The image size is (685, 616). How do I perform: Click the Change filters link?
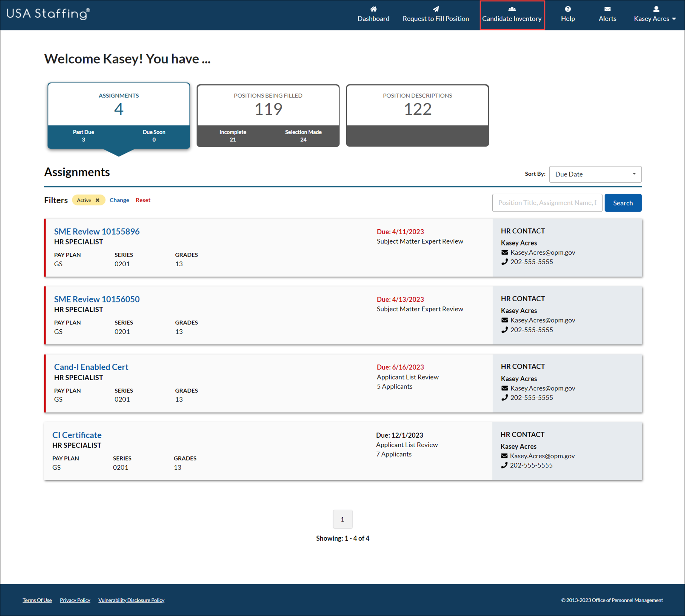coord(119,200)
